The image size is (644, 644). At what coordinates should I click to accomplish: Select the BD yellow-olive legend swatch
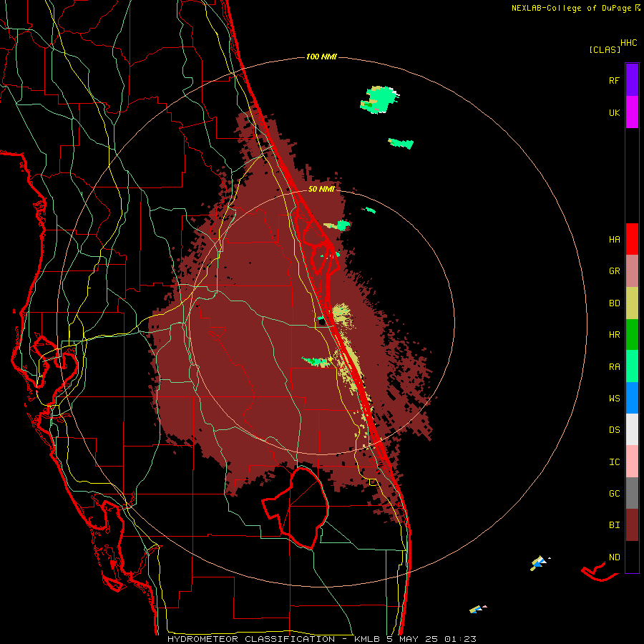(632, 303)
